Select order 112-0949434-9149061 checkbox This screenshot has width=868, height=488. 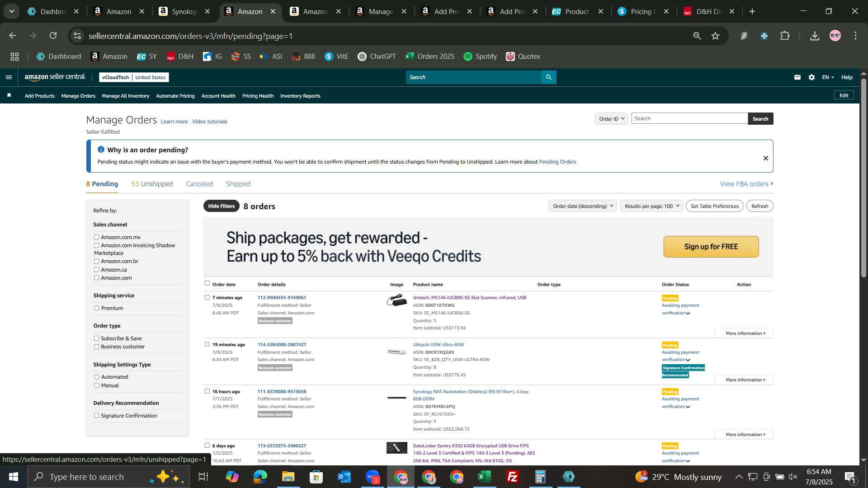point(207,298)
